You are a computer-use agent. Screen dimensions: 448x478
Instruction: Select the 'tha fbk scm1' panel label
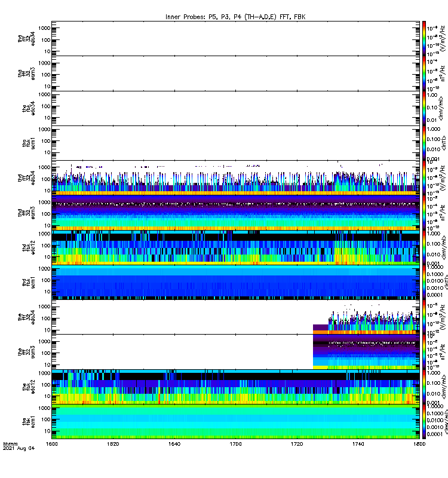29,143
